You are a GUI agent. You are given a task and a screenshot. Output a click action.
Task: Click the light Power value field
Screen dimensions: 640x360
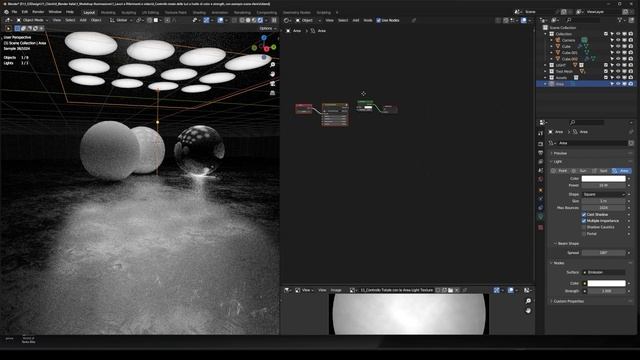[603, 185]
